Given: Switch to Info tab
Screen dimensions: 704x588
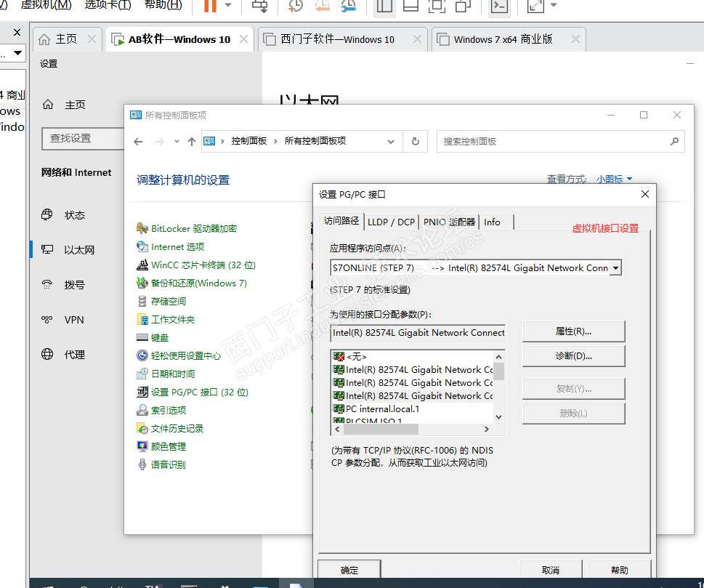Looking at the screenshot, I should (492, 222).
